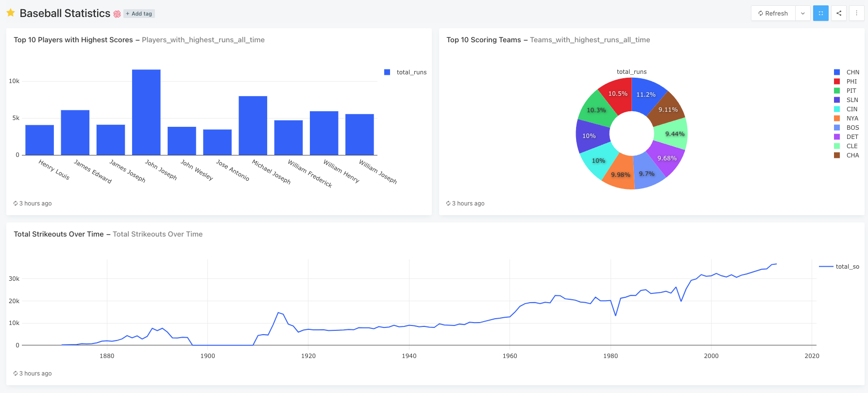Click refresh icon on Top 10 Scoring Teams widget
The width and height of the screenshot is (868, 393).
448,204
